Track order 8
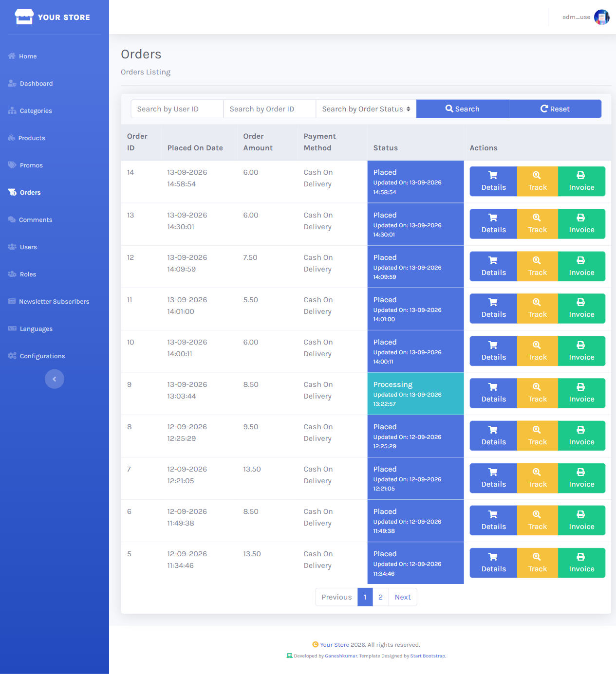 pos(538,436)
